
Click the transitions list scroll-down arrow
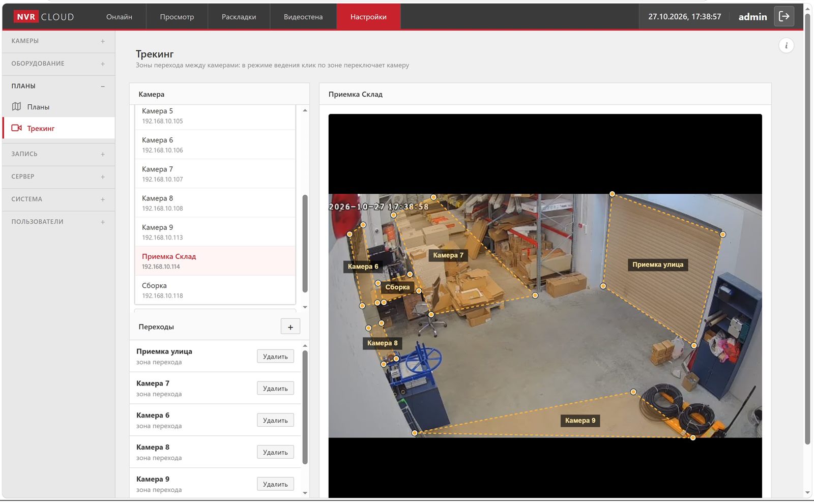click(305, 493)
